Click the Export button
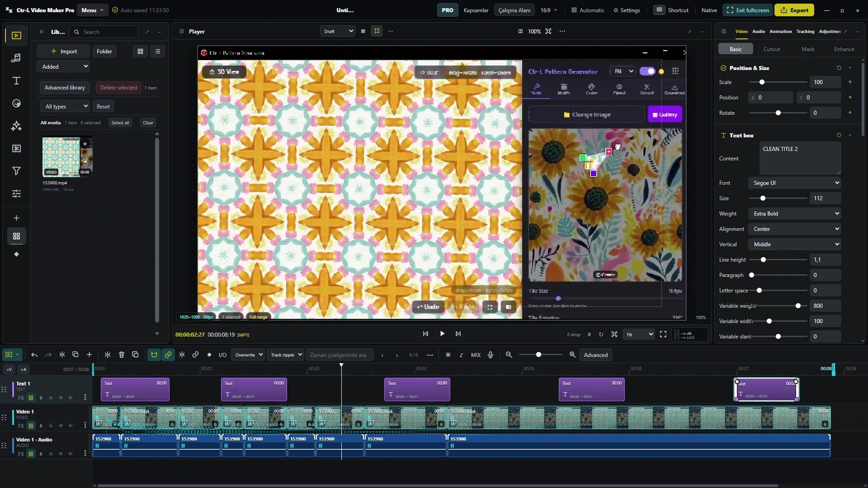Image resolution: width=868 pixels, height=488 pixels. click(x=794, y=10)
